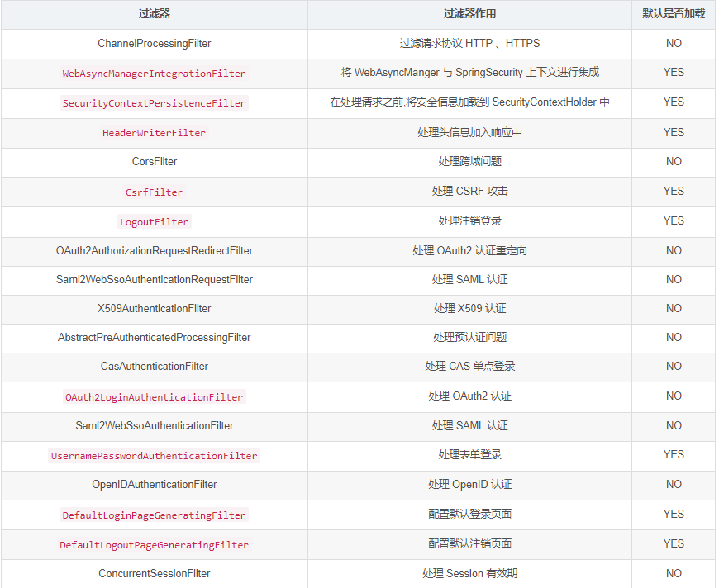Click the LogoutFilter code label
This screenshot has width=719, height=588.
[x=154, y=222]
